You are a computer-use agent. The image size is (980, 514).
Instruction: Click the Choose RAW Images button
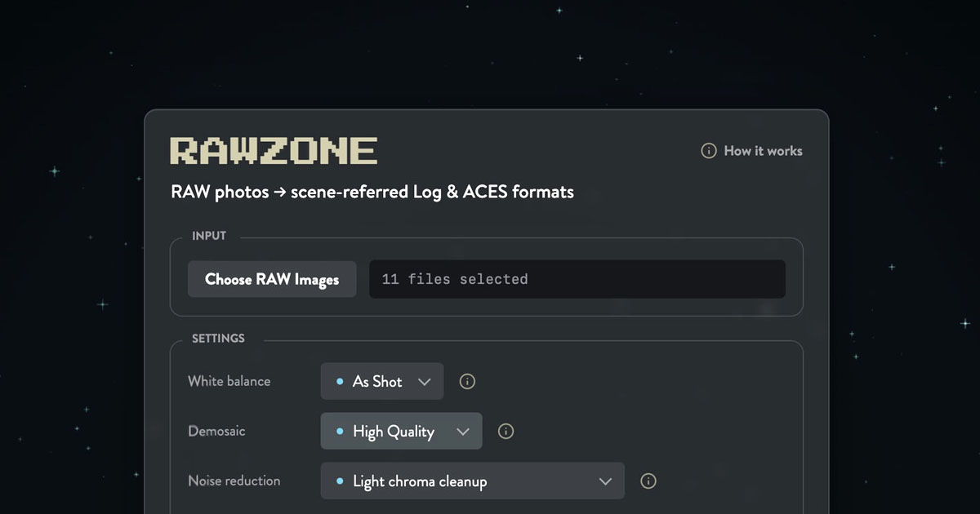click(272, 279)
